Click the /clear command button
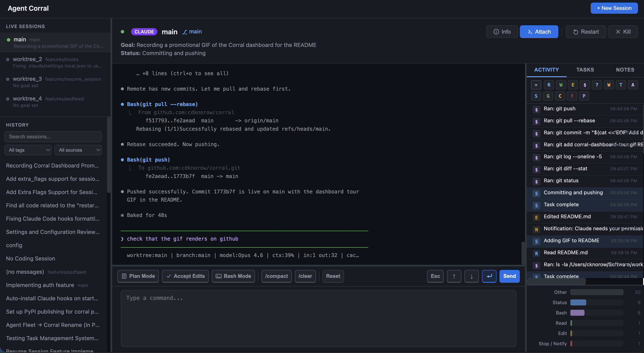 point(305,276)
